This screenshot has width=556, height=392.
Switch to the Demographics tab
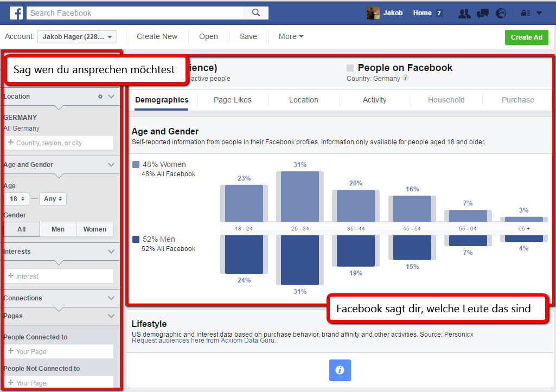tap(162, 100)
